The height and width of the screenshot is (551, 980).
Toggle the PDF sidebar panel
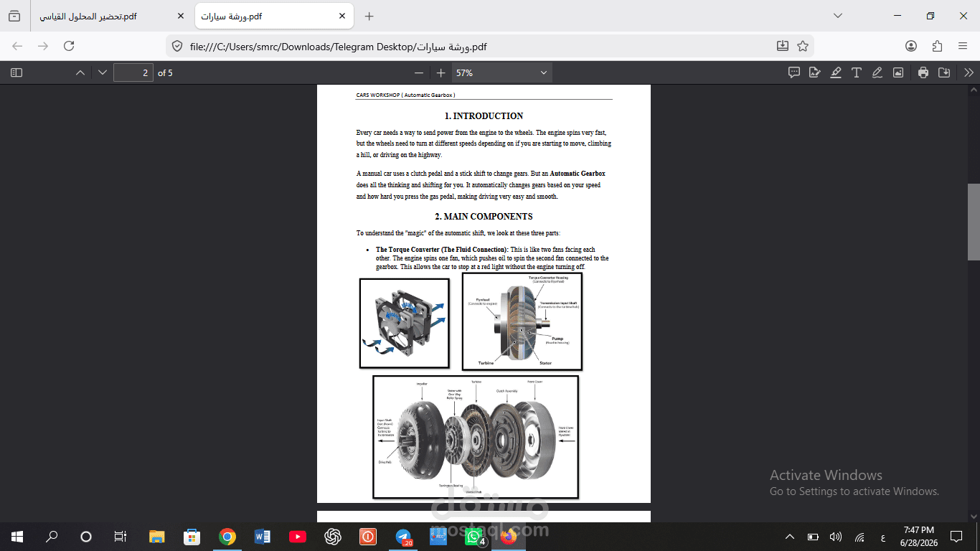(x=17, y=72)
